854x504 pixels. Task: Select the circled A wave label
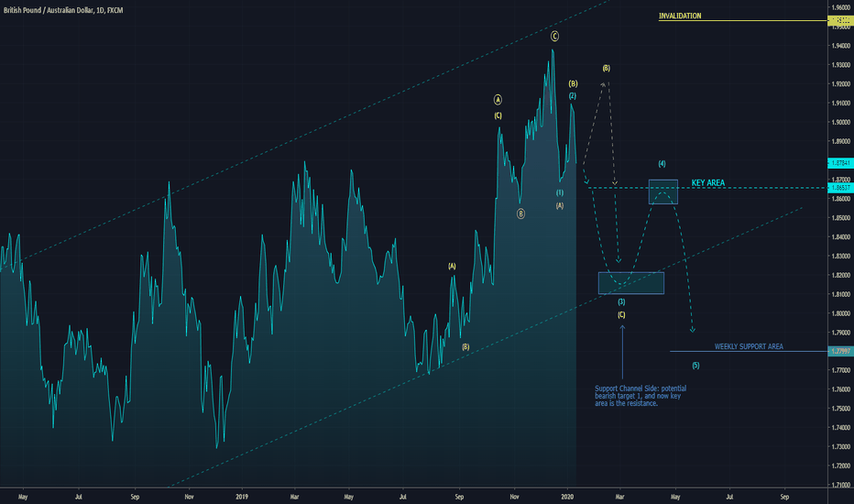[498, 99]
